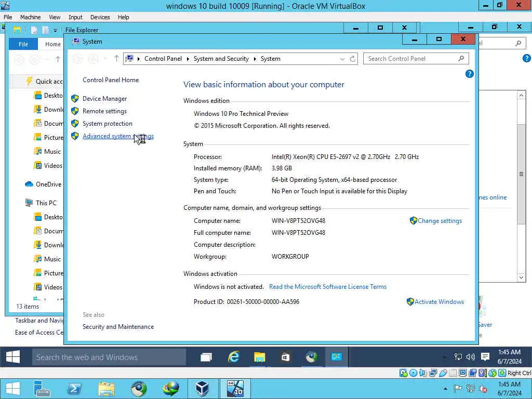Click VirtualBox network adapters status icon

(x=433, y=373)
